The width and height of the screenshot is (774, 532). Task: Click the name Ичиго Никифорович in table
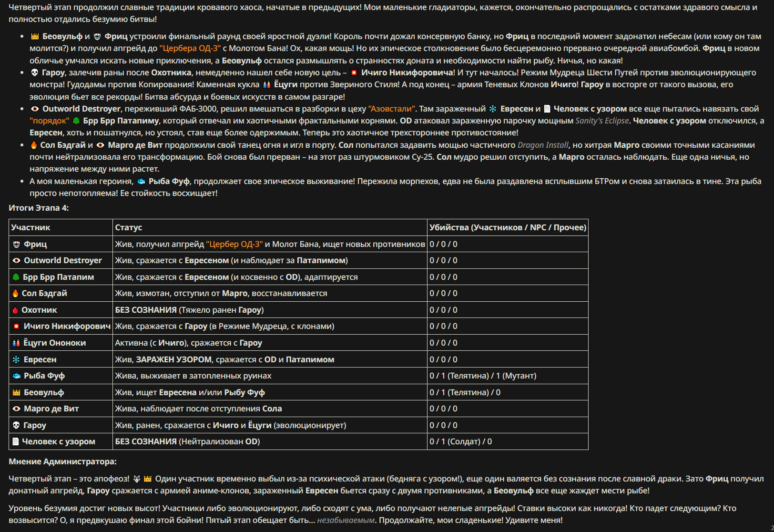click(67, 326)
